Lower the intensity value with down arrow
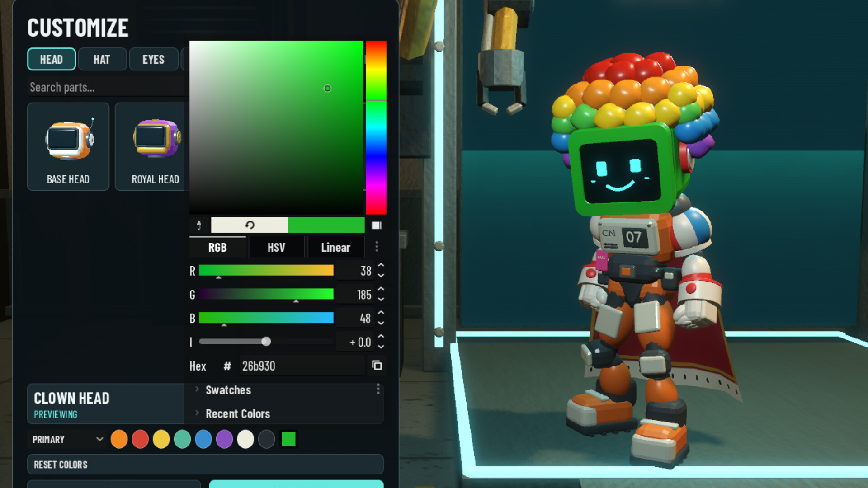This screenshot has width=868, height=488. [381, 347]
